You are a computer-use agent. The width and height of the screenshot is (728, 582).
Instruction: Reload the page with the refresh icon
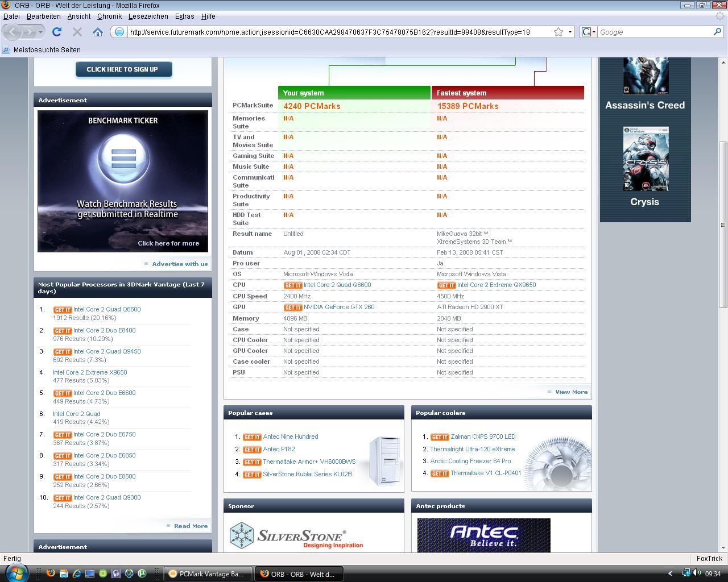57,32
